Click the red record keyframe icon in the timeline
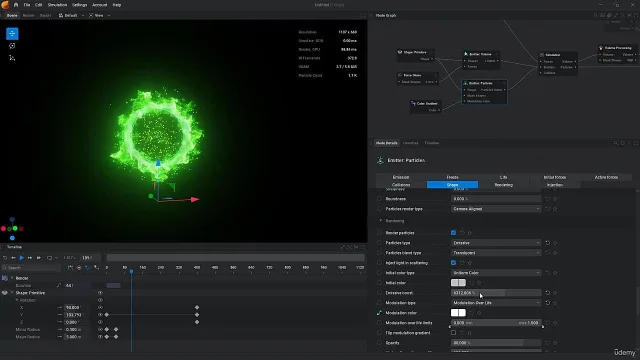 pos(79,268)
